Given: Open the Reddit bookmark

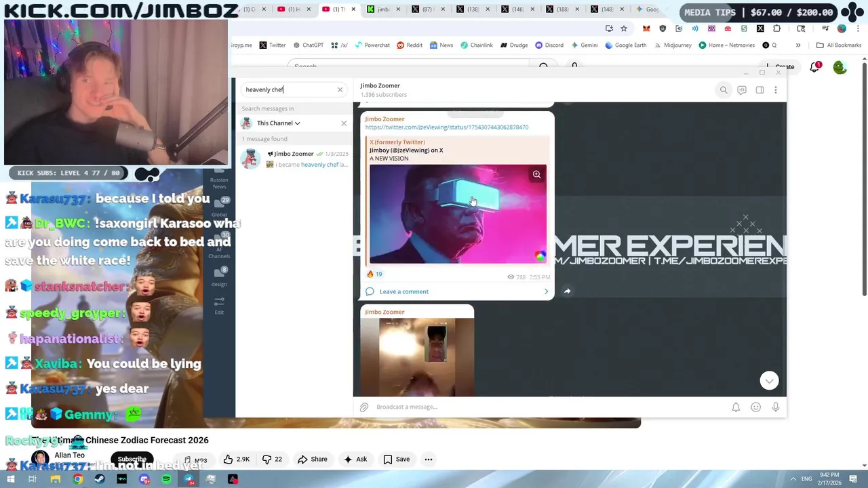Looking at the screenshot, I should [x=410, y=45].
